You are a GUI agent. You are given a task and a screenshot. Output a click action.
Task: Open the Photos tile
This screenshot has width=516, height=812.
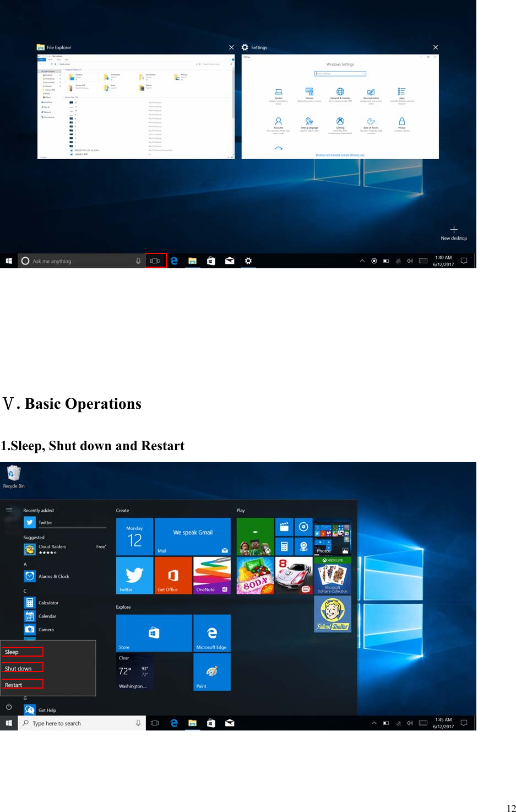point(333,537)
